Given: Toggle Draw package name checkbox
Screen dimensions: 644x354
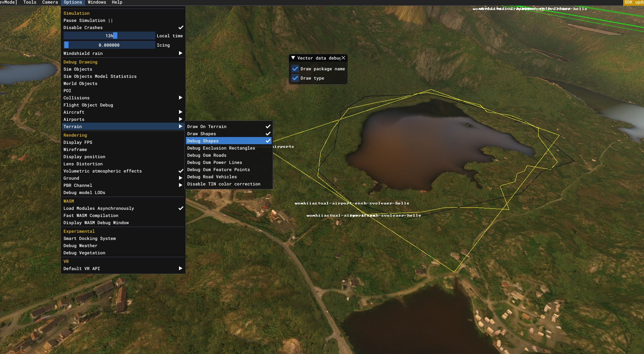Looking at the screenshot, I should (295, 69).
